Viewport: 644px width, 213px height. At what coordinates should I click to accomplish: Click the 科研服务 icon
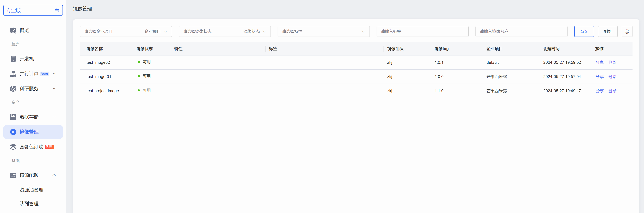coord(13,89)
